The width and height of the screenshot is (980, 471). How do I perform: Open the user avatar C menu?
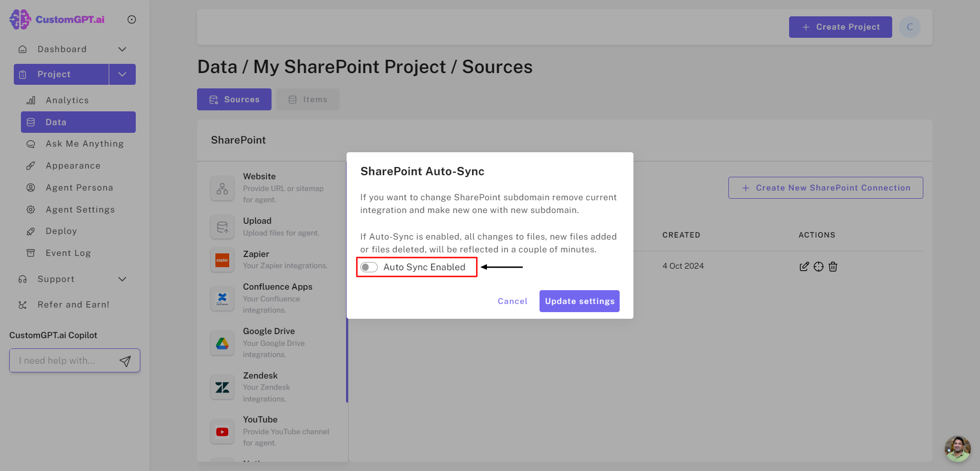point(910,27)
